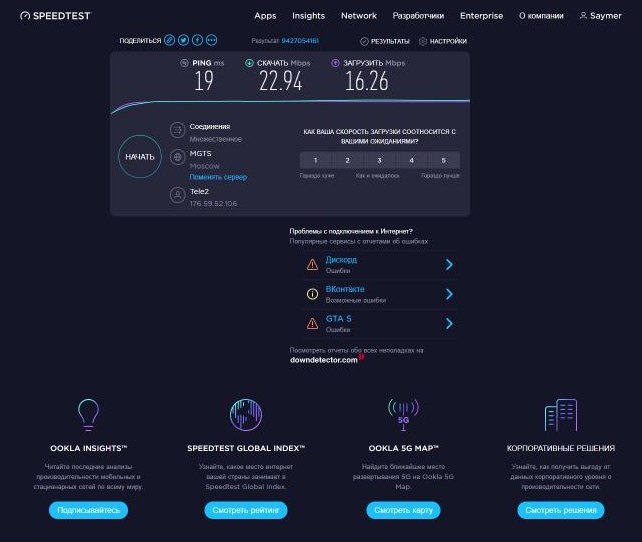Screen dimensions: 642x542
Task: Open the Enterprise menu
Action: 482,16
